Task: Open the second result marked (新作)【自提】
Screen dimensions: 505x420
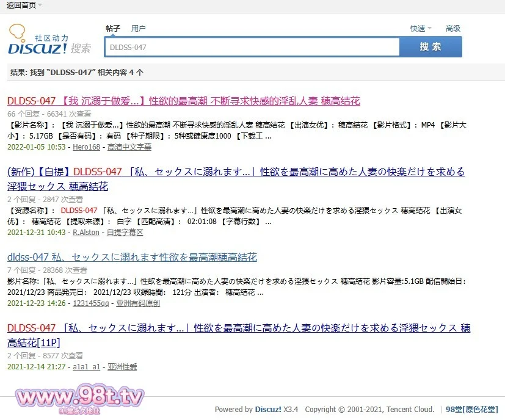Action: click(x=236, y=172)
